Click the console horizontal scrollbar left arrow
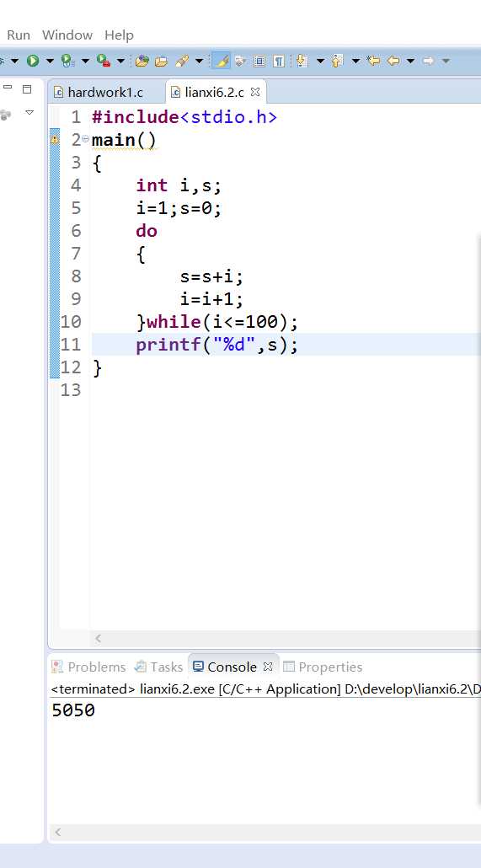This screenshot has height=868, width=481. [57, 832]
